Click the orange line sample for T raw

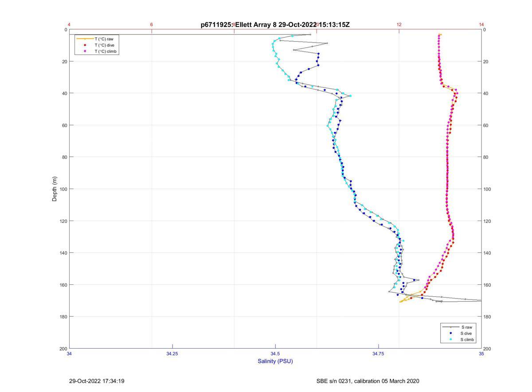click(85, 39)
